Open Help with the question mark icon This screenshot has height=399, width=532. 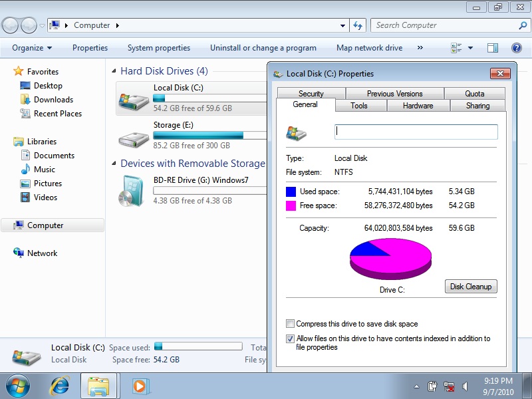[517, 48]
